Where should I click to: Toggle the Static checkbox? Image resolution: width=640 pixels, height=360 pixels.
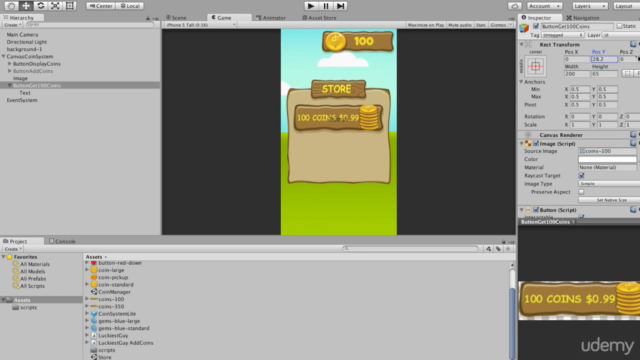click(619, 27)
